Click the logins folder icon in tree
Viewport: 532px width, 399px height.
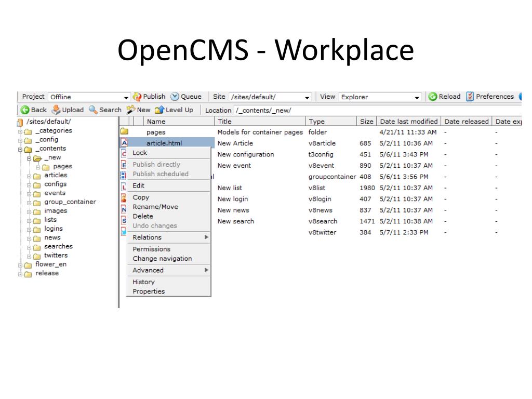37,230
